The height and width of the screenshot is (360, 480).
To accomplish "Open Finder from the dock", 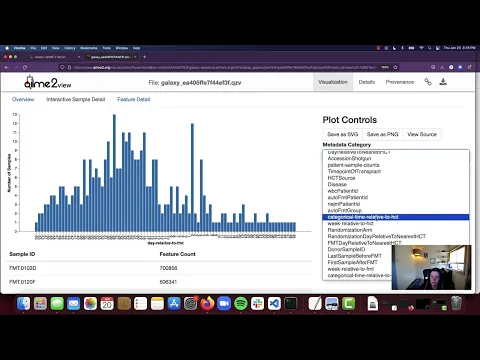I will 23,303.
